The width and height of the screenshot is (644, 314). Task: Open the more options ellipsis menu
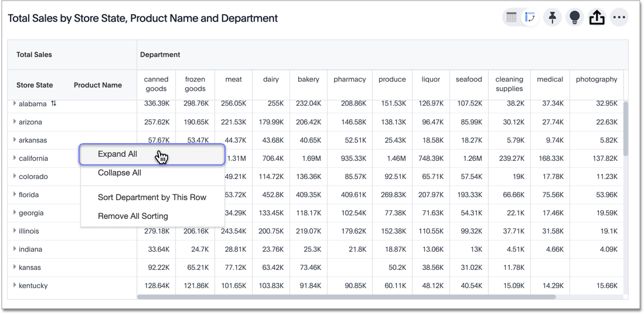(619, 18)
